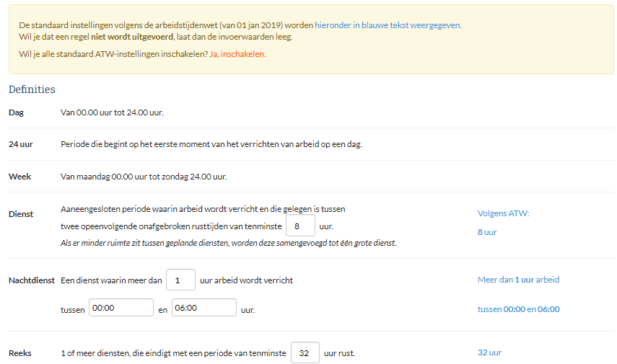Select the night shift end time field 06:00
The image size is (617, 364).
pos(204,308)
